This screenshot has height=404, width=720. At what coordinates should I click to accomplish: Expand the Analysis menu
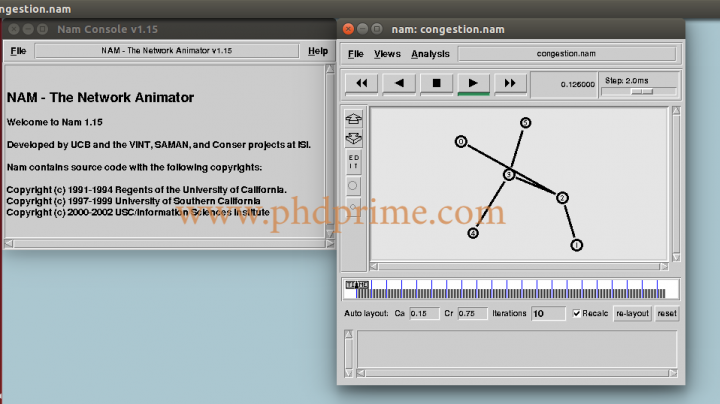tap(430, 54)
